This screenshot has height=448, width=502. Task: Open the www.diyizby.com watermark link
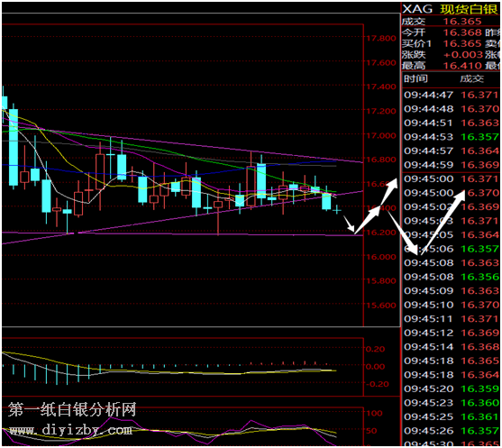click(x=71, y=430)
